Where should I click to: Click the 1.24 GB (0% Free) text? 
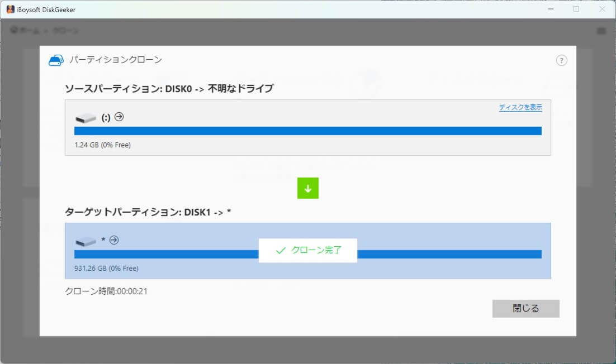click(x=102, y=145)
